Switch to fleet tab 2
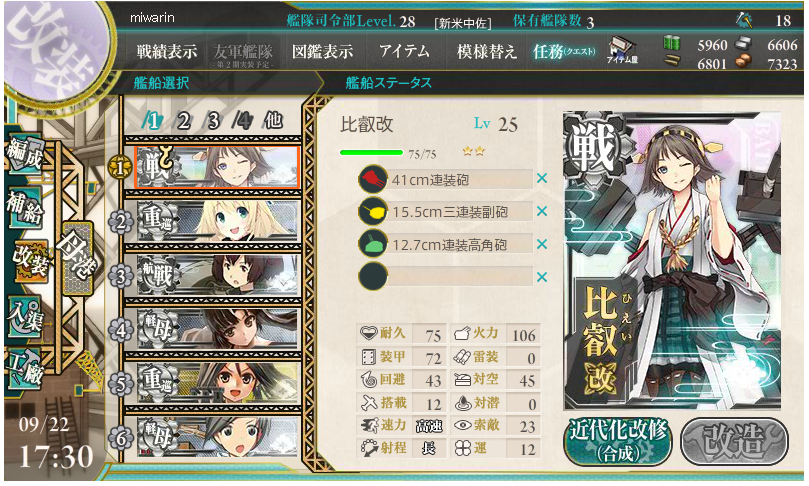 184,121
